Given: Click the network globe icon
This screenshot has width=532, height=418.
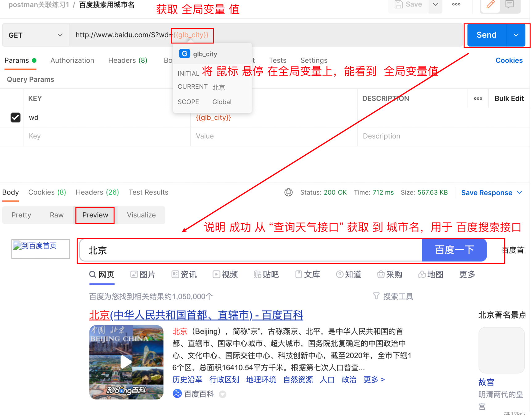Looking at the screenshot, I should [x=288, y=193].
